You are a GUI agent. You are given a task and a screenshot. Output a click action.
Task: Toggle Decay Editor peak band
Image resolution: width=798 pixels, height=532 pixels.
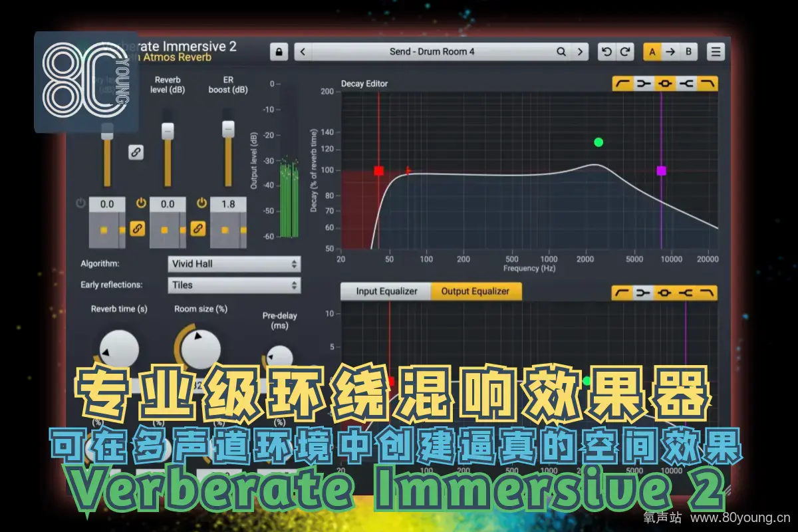[x=665, y=83]
